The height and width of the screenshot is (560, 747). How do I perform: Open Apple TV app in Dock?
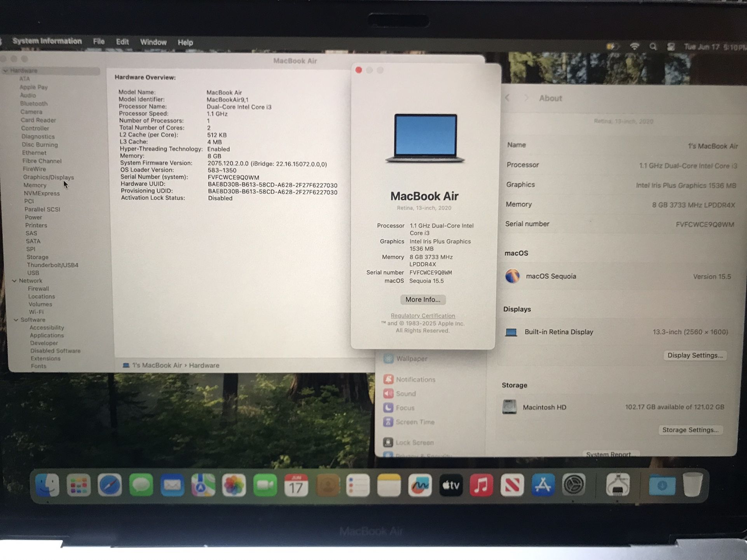(451, 485)
